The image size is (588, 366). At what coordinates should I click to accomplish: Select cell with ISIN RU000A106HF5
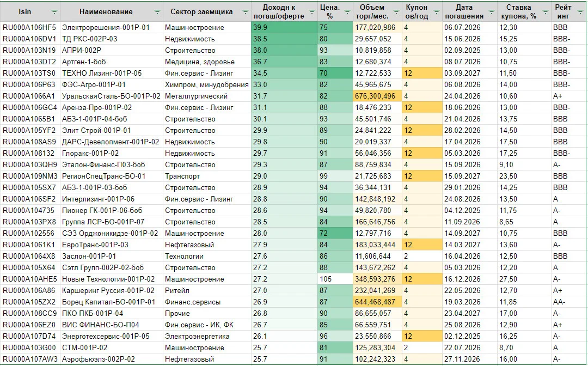[30, 27]
